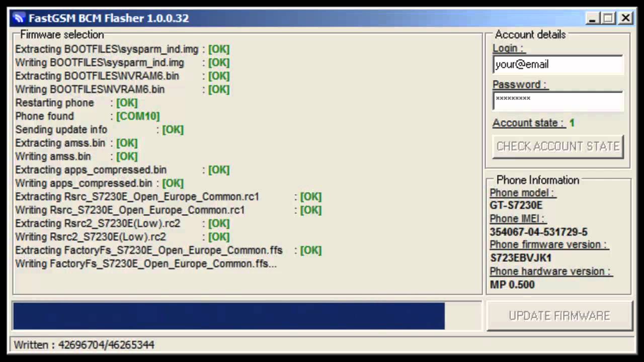This screenshot has height=362, width=644.
Task: Click the 'Written : 42696704/46265344' status text
Action: tap(84, 345)
